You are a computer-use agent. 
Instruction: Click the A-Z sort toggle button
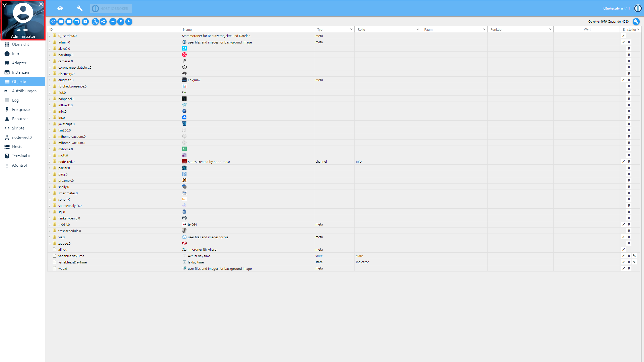[x=103, y=22]
